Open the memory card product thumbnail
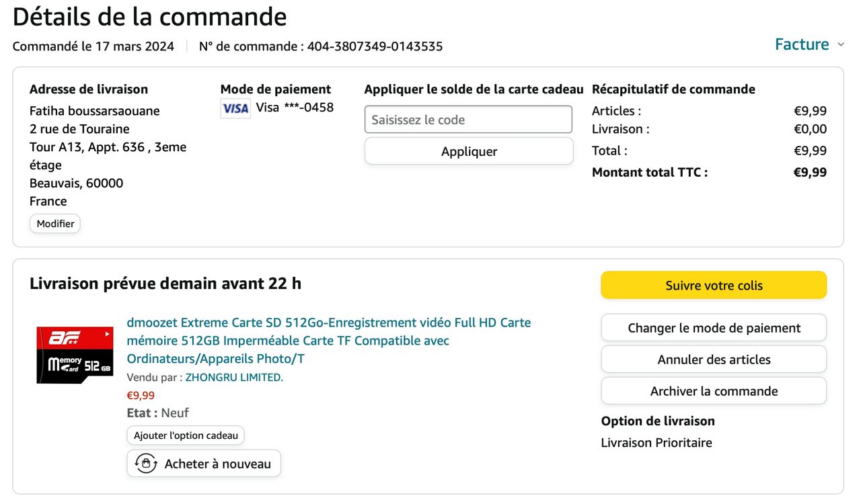 75,355
